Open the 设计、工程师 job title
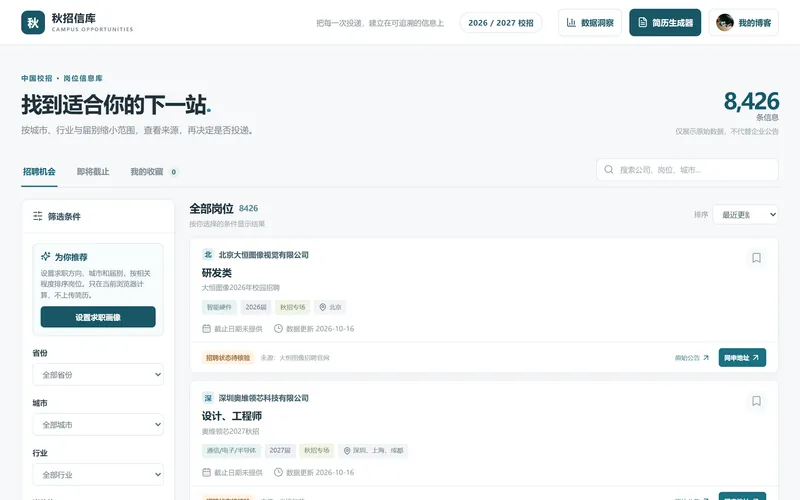The width and height of the screenshot is (800, 500). tap(232, 416)
